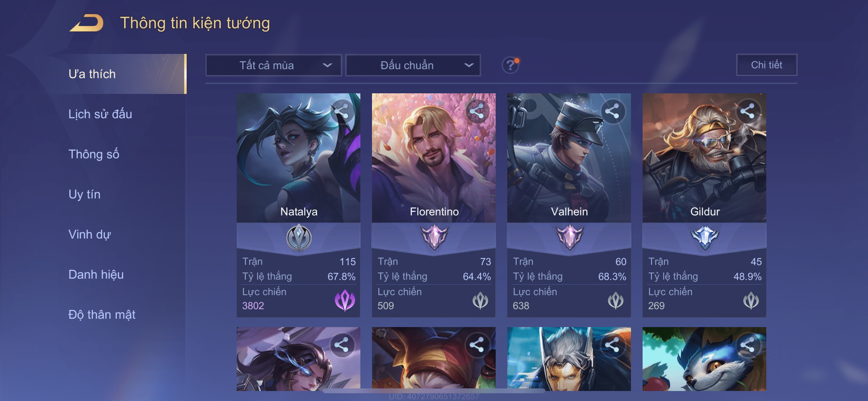Tap Natalya's purple Lực chiến emblem

(345, 300)
